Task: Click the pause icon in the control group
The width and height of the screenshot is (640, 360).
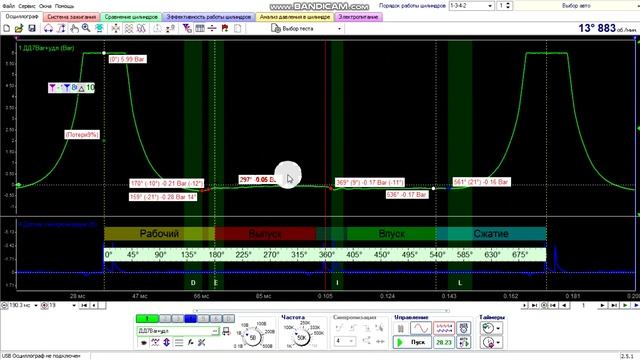Action: point(401,328)
